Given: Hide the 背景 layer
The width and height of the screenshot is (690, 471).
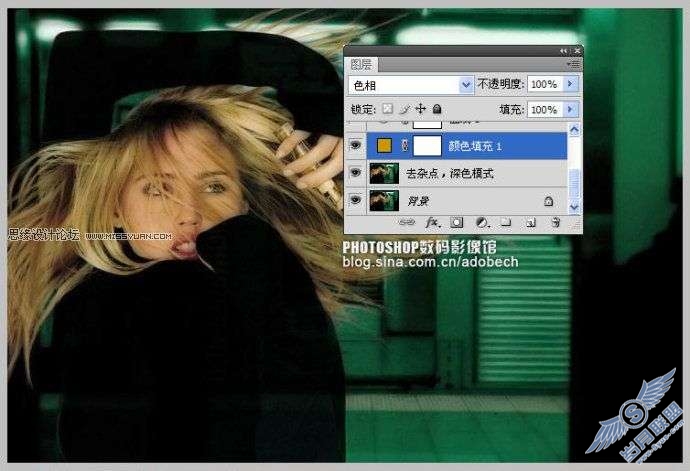Looking at the screenshot, I should pyautogui.click(x=355, y=200).
